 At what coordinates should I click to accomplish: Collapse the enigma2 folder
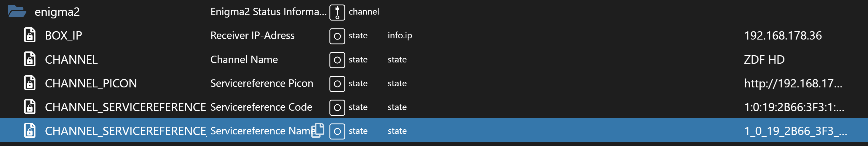17,12
